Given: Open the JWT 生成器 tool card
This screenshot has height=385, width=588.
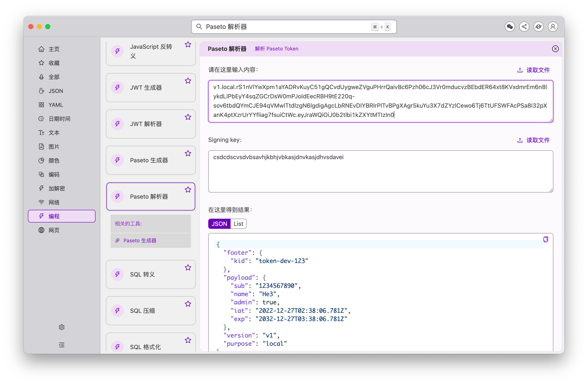Looking at the screenshot, I should [x=151, y=88].
